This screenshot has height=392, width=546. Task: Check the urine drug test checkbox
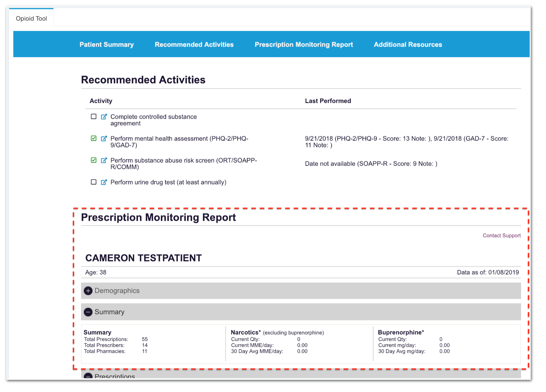(x=93, y=182)
